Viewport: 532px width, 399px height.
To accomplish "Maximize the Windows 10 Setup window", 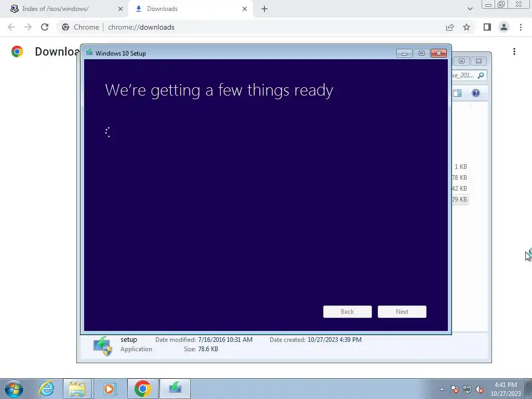I will (x=421, y=54).
